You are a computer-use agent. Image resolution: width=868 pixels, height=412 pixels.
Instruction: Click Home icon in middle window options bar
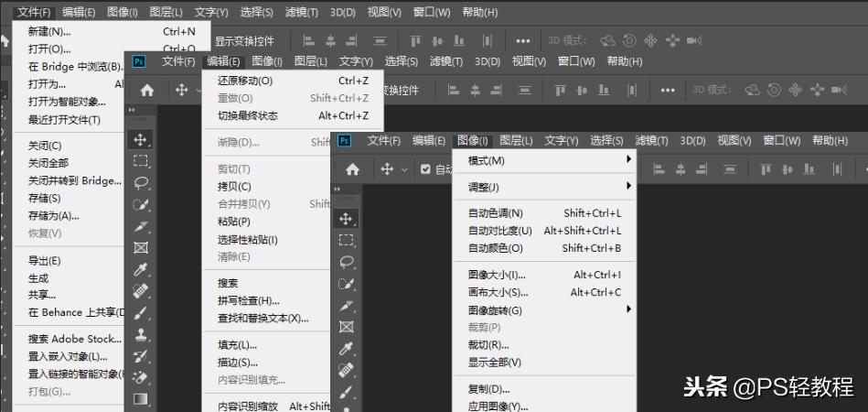[147, 91]
